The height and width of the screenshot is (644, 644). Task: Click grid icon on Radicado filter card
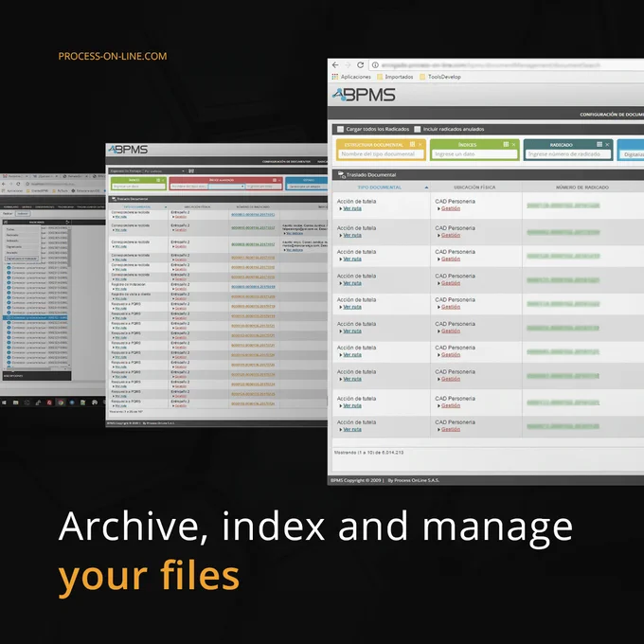[x=599, y=144]
